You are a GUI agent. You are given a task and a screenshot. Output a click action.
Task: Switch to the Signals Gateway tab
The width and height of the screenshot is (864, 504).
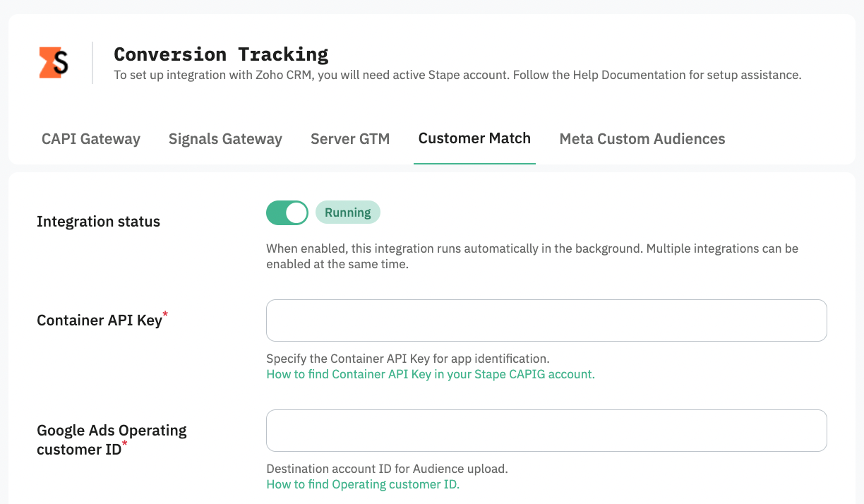click(x=225, y=139)
